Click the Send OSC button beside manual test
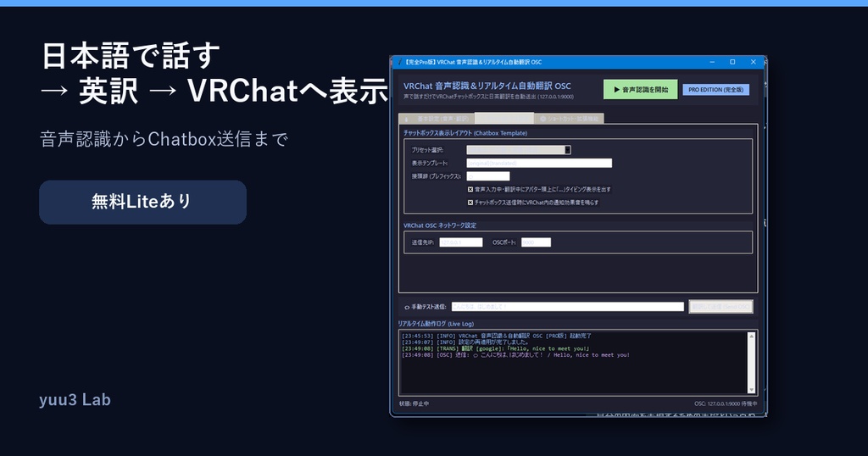The width and height of the screenshot is (868, 456). (x=721, y=307)
